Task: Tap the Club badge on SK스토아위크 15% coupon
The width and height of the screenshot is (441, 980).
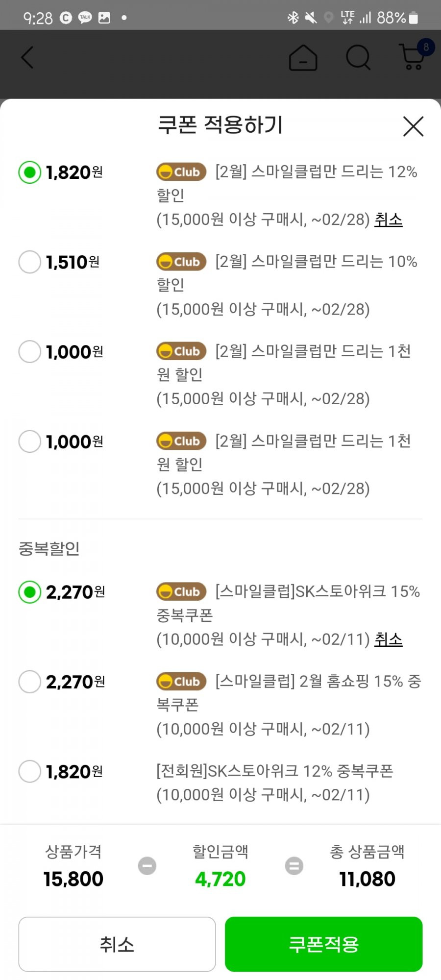Action: 181,591
